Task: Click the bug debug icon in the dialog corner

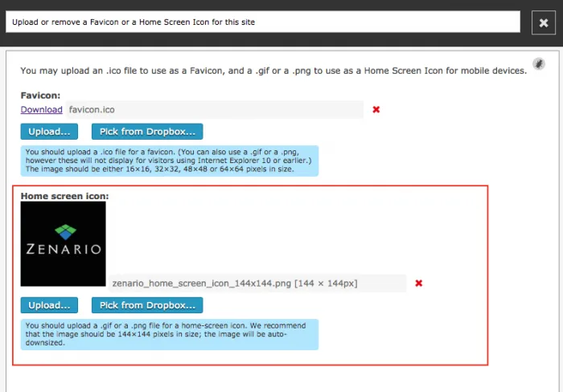Action: pos(539,64)
